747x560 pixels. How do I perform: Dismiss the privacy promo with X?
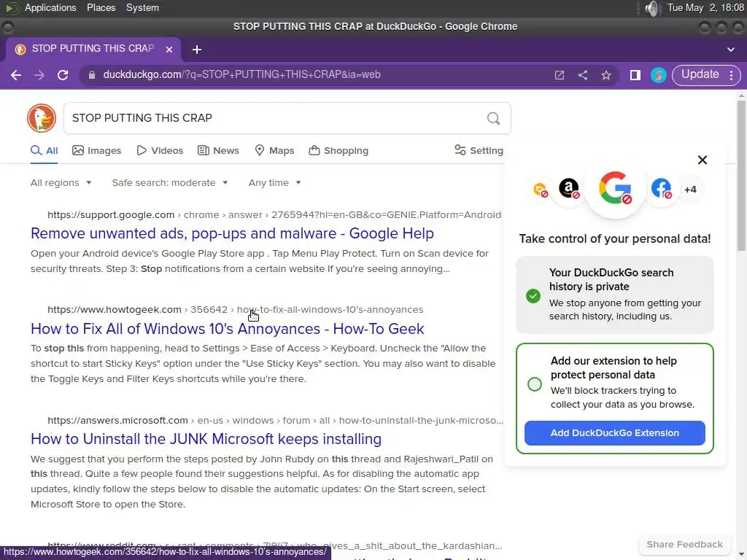pos(703,160)
